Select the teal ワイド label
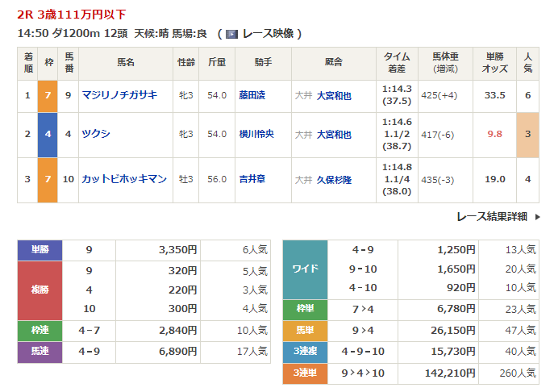Viewport: 554px width, 392px height. tap(305, 269)
